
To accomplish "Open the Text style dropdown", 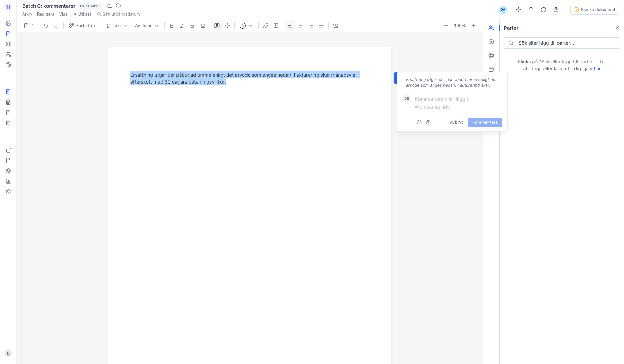I will pos(116,26).
